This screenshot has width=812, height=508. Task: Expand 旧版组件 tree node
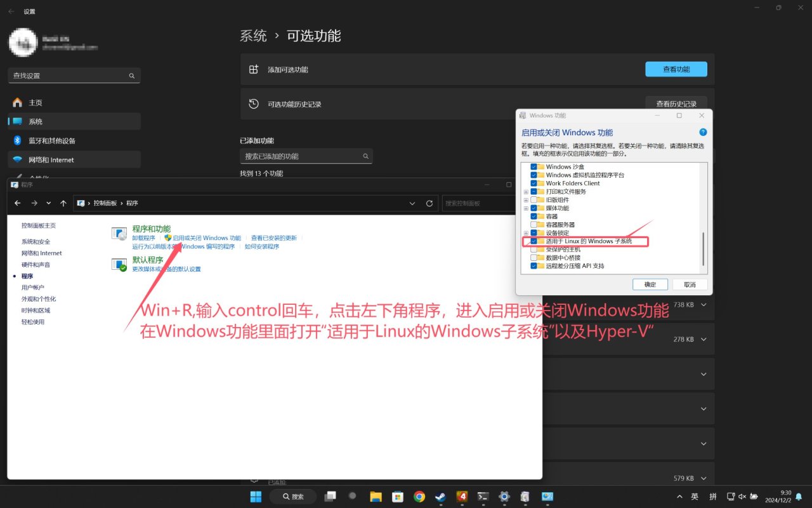pyautogui.click(x=526, y=200)
